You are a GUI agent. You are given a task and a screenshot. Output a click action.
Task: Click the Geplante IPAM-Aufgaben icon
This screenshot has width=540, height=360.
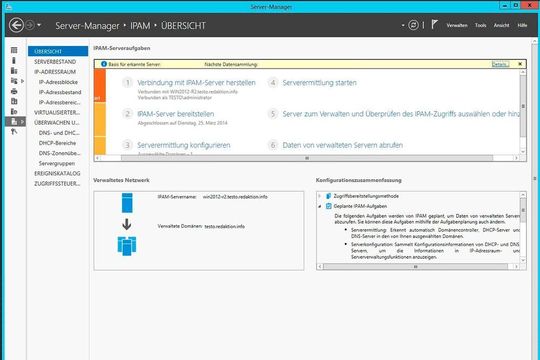(329, 206)
